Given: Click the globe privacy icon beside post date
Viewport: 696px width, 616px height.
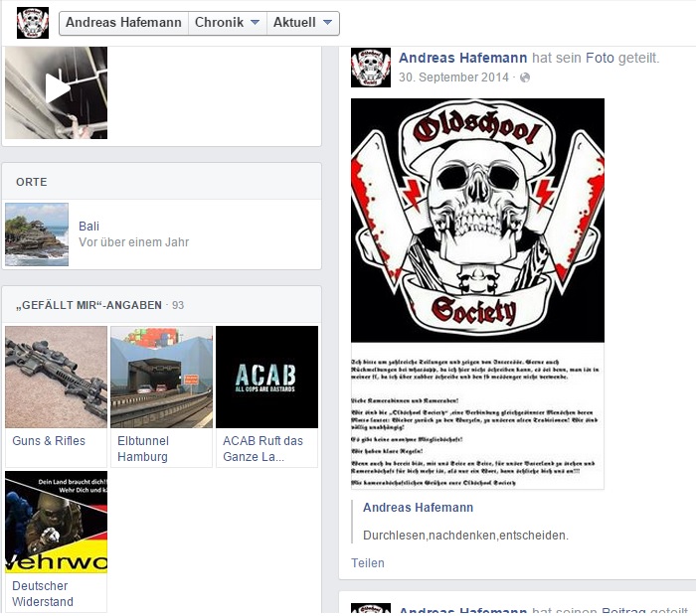Looking at the screenshot, I should point(525,77).
